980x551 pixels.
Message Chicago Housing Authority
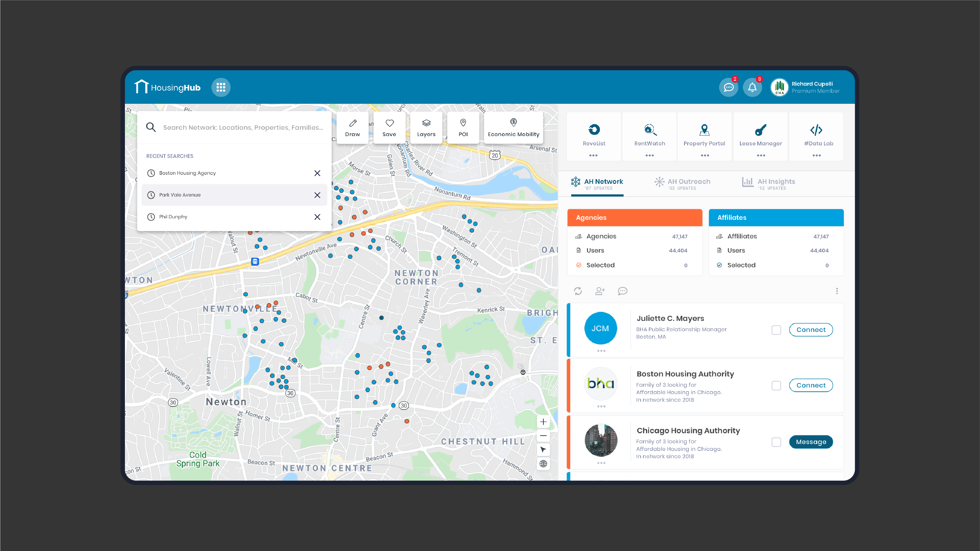[811, 442]
